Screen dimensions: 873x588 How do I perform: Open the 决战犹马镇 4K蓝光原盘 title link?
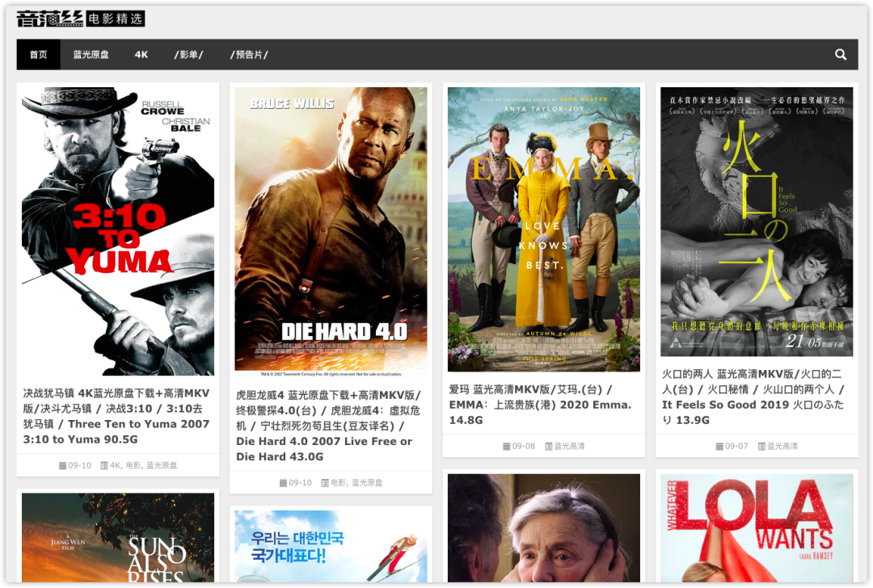(116, 416)
